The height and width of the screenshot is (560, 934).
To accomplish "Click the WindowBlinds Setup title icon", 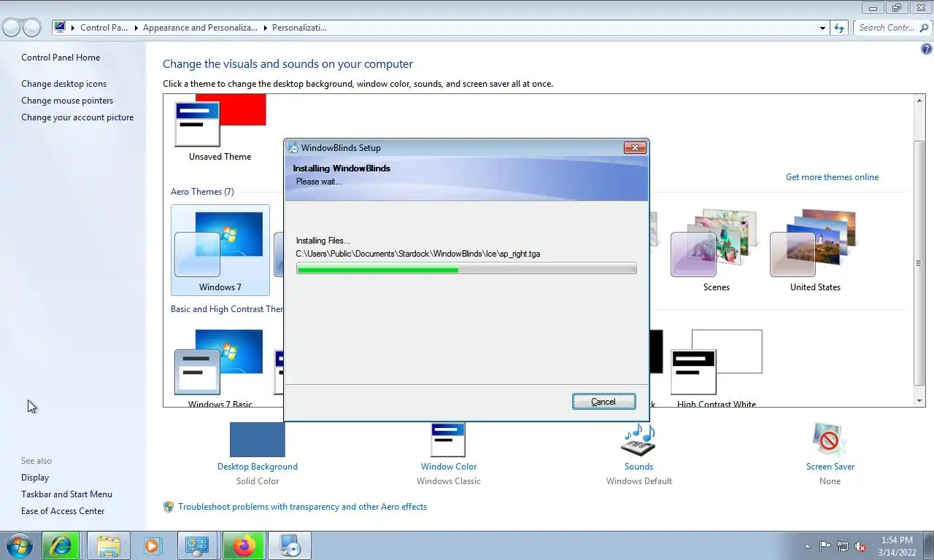I will [293, 147].
